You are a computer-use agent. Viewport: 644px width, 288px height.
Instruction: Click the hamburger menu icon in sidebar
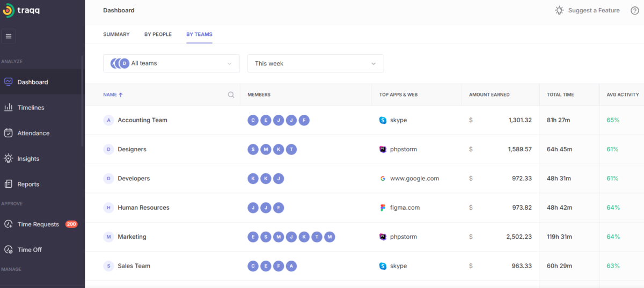8,36
